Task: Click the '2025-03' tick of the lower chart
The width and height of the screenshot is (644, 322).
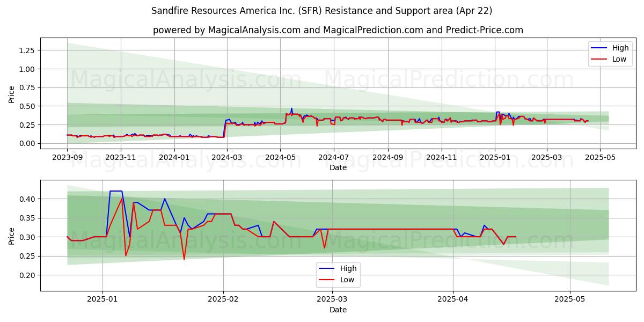Action: pos(332,300)
